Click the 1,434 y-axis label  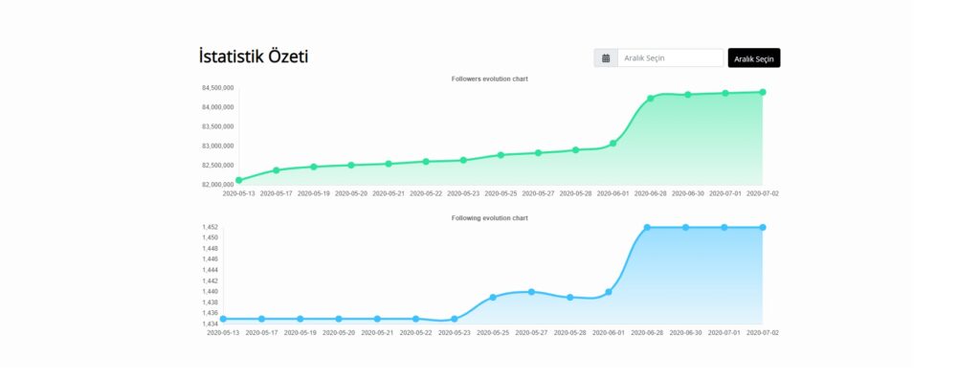pyautogui.click(x=210, y=325)
